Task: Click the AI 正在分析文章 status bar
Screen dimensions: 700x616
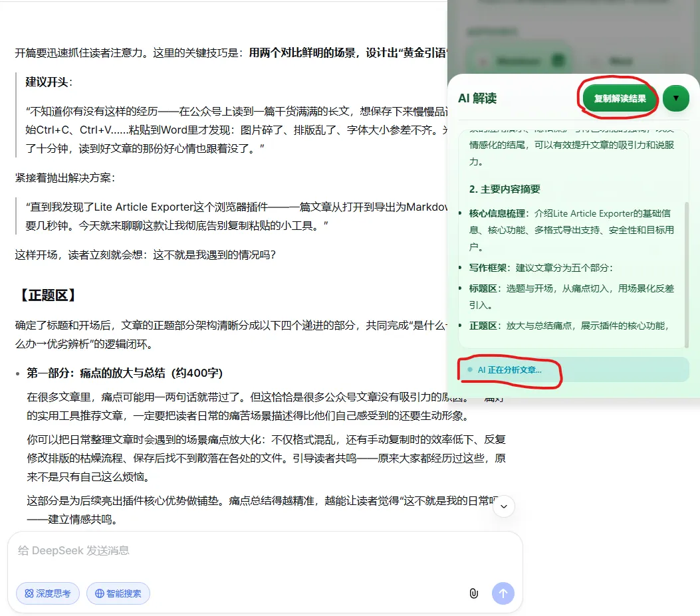Action: [574, 369]
